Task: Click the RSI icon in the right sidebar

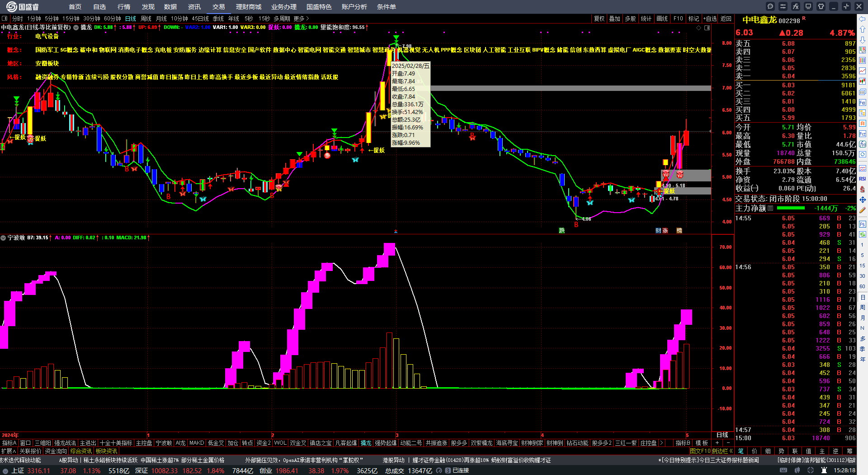Action: (863, 179)
